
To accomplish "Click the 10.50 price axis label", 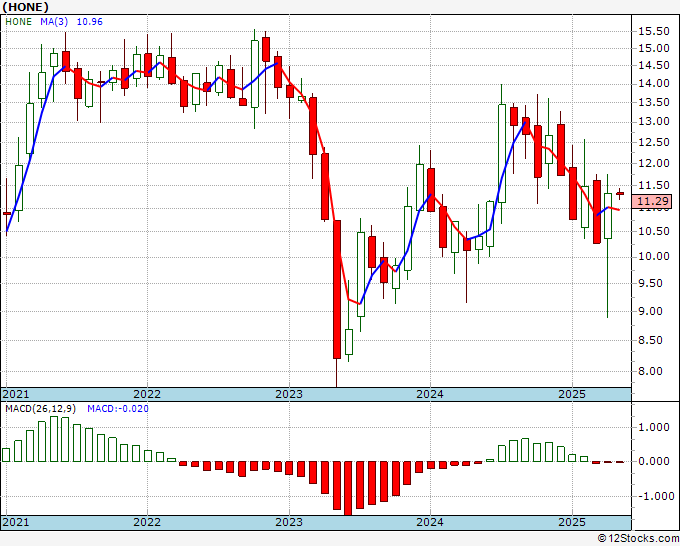I will click(x=654, y=232).
